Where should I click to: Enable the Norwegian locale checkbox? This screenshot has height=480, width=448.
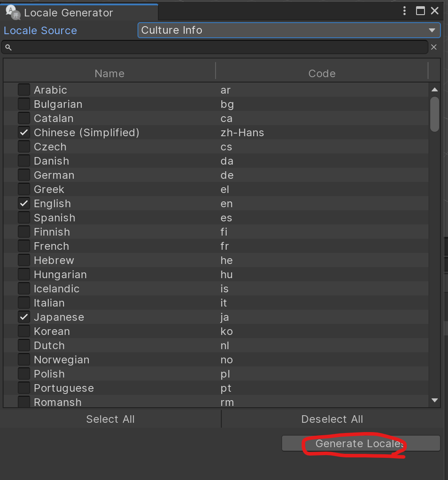click(x=24, y=360)
